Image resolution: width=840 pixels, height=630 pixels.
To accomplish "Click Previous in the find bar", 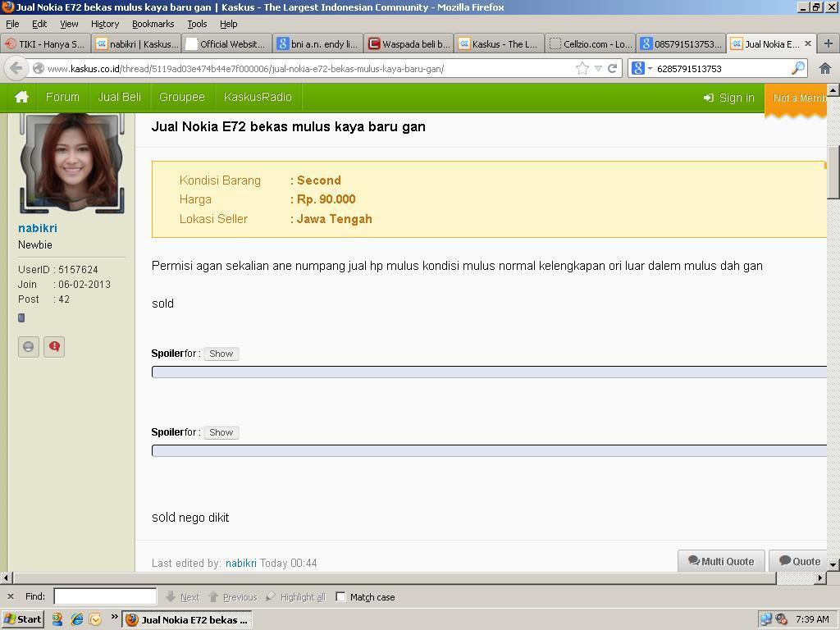I will [x=233, y=597].
